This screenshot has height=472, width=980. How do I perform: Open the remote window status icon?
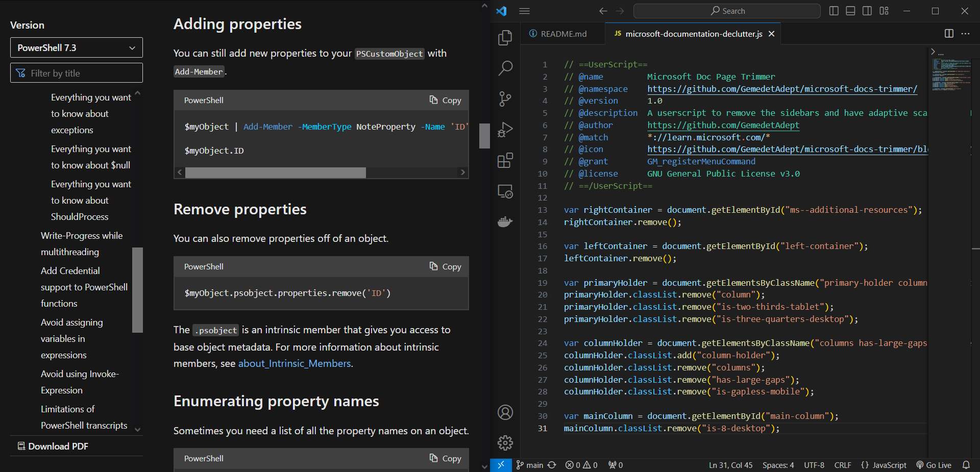tap(501, 465)
